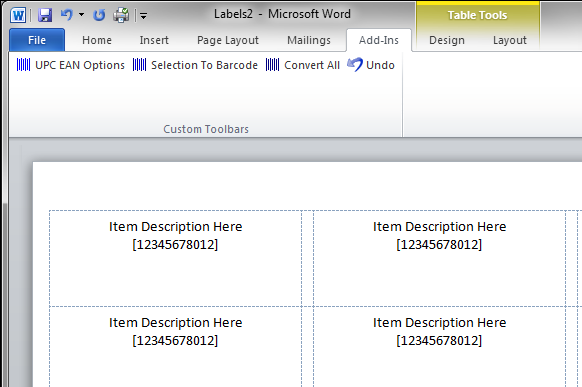Image resolution: width=582 pixels, height=387 pixels.
Task: Click the Word application icon in title bar
Action: pyautogui.click(x=18, y=15)
